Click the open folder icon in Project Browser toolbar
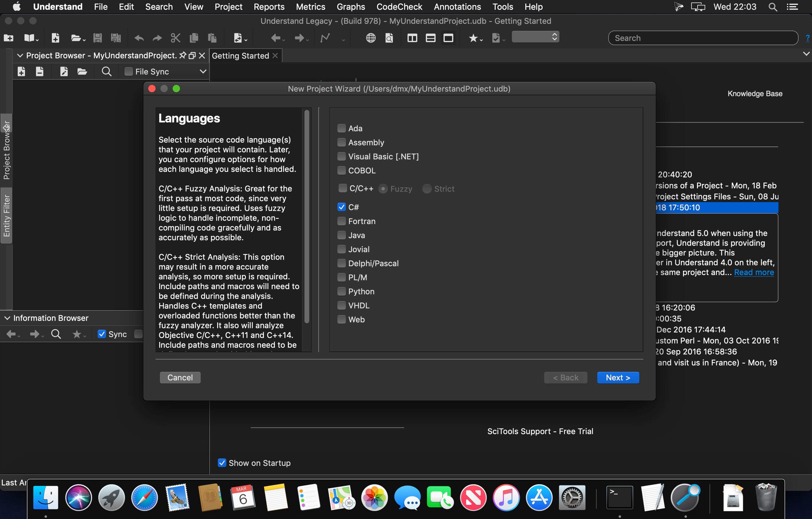Screen dimensions: 812x519 [82, 71]
